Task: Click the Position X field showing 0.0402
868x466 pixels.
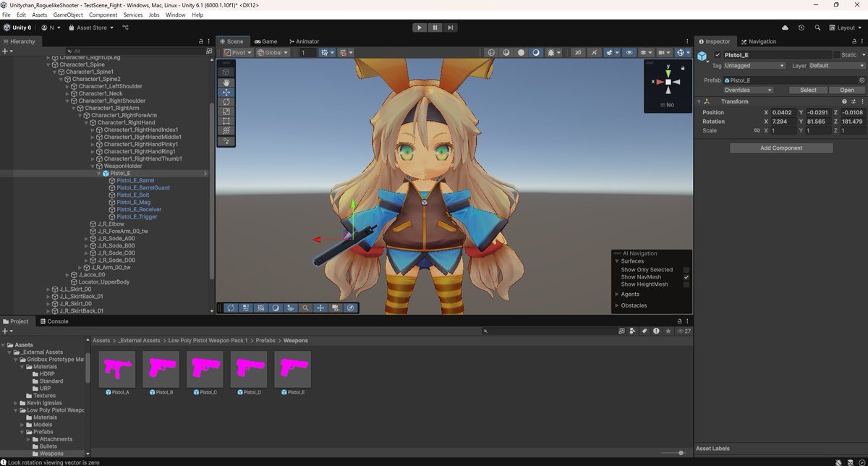Action: point(783,112)
